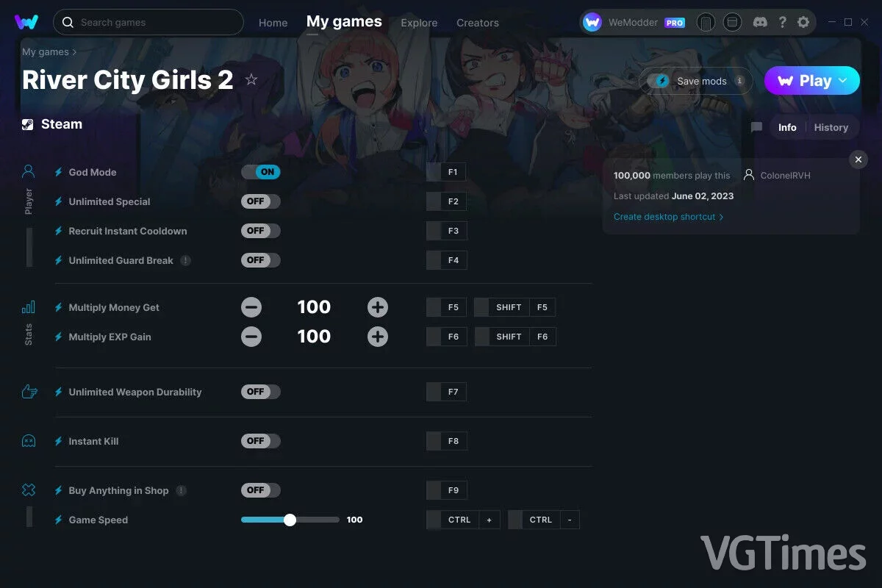Click the Save mods info icon

pos(739,81)
